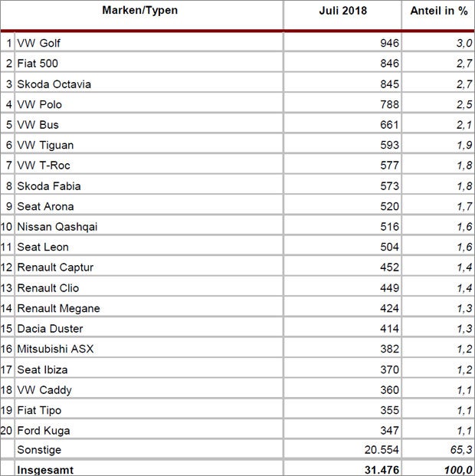Select the VW Tiguan share 1,9
The width and height of the screenshot is (475, 476).
[462, 145]
